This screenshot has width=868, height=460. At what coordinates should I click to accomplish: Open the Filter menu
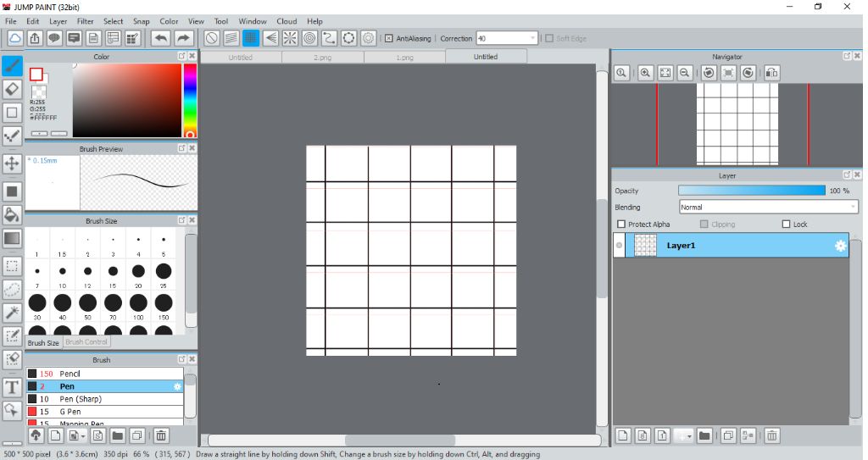[x=86, y=21]
